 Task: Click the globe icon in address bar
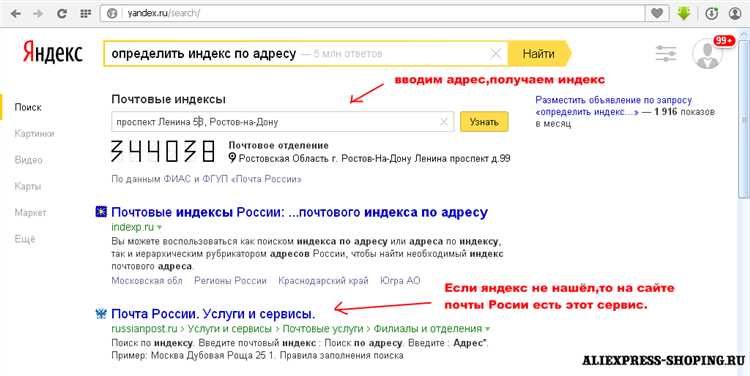pos(112,13)
